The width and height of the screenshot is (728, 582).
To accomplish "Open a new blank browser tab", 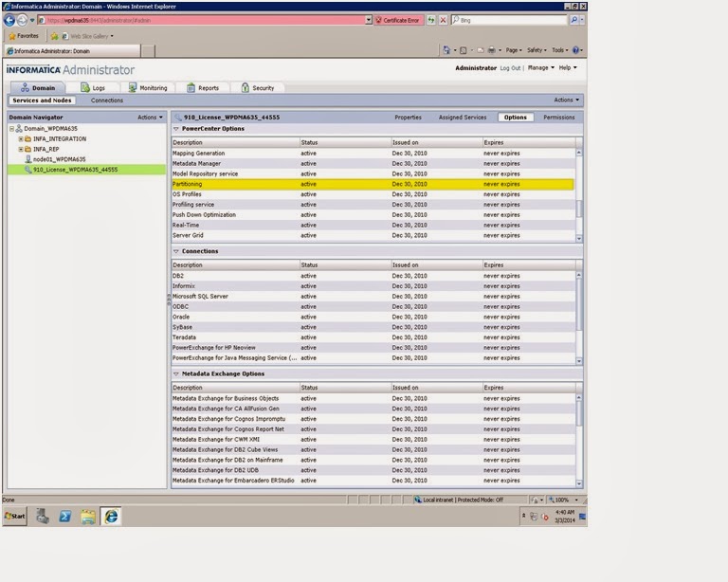I will [x=148, y=51].
